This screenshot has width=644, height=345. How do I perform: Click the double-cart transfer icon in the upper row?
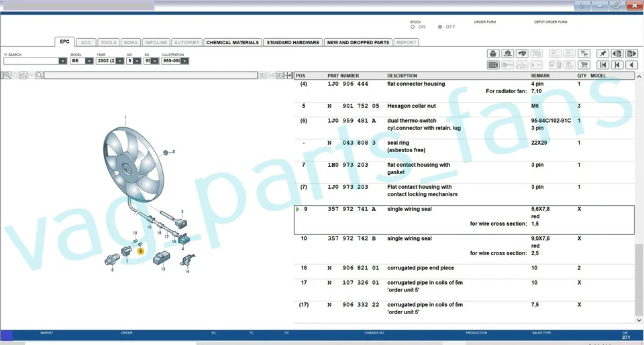584,54
